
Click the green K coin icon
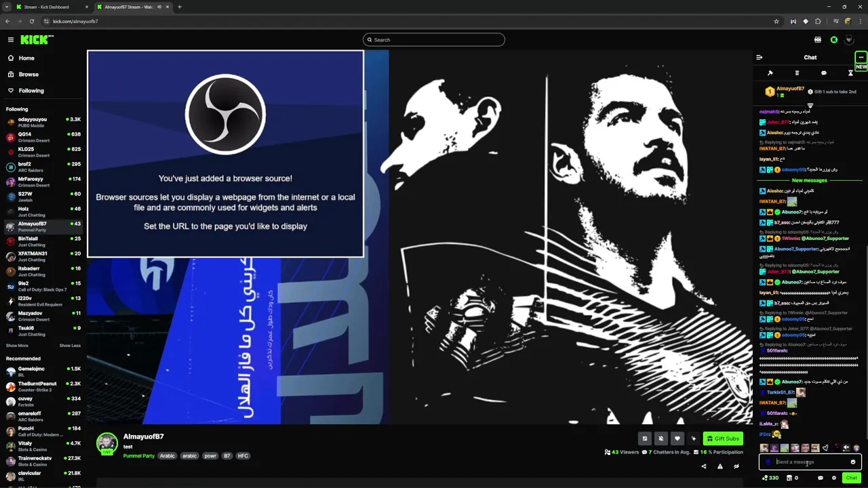(x=834, y=40)
